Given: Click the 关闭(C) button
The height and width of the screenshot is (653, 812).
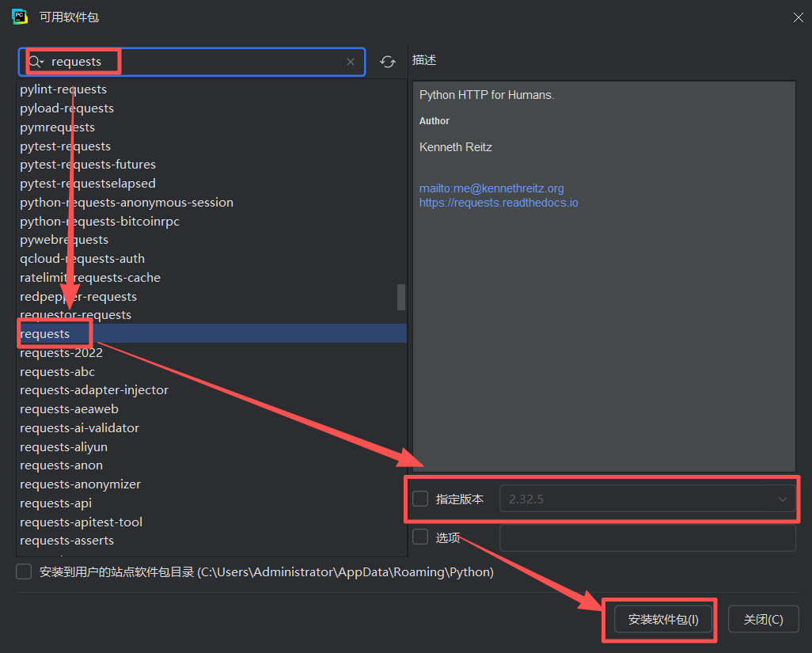Looking at the screenshot, I should tap(763, 619).
